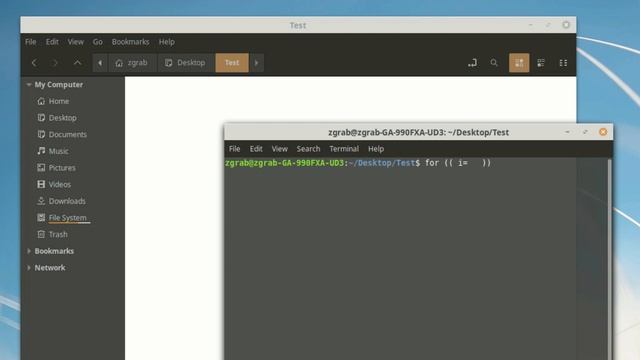This screenshot has height=360, width=640.
Task: Open the Go menu
Action: 98,42
